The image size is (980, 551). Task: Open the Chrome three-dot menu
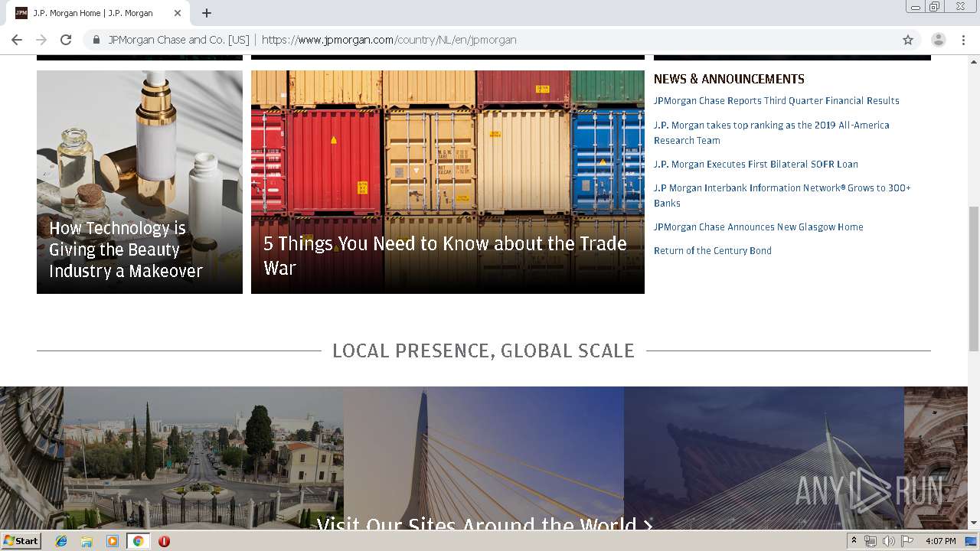pos(962,40)
